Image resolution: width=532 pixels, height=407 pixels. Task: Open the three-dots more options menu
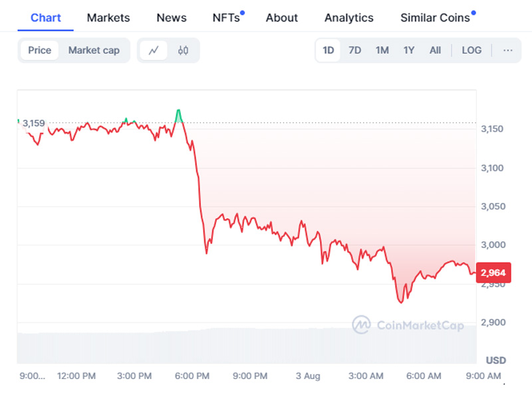tap(508, 51)
